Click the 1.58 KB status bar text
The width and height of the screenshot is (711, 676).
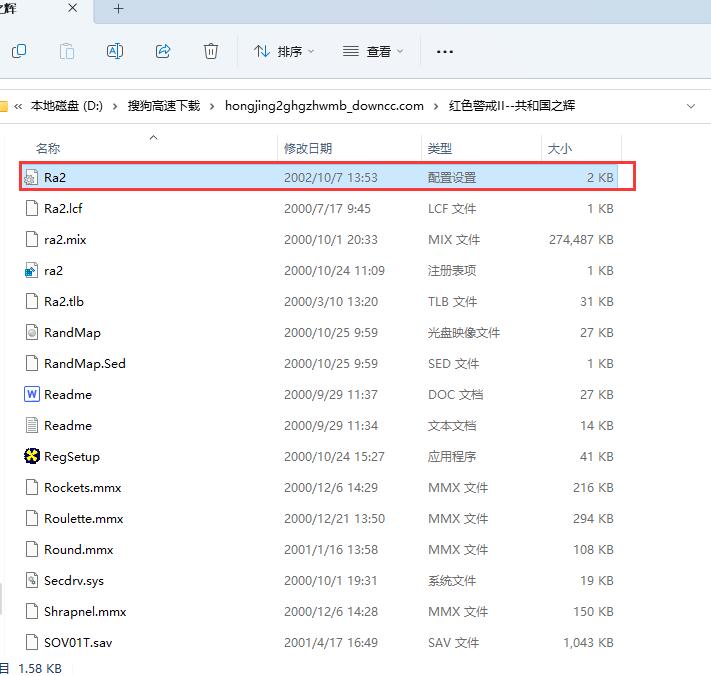point(40,668)
